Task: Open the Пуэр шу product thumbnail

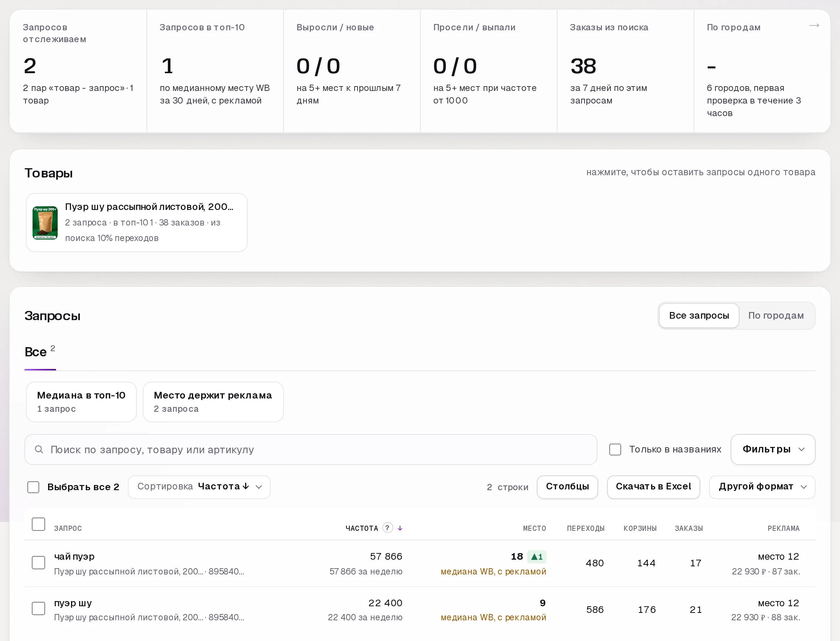Action: click(x=45, y=223)
